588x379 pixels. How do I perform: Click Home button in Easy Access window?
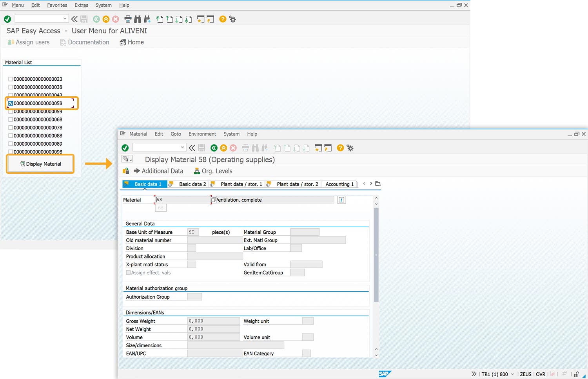coord(132,42)
